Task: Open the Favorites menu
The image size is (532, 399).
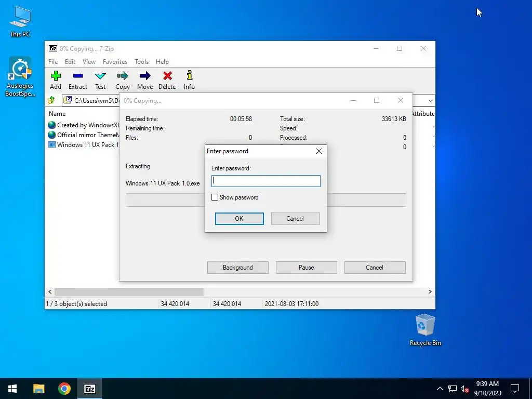Action: pos(115,62)
